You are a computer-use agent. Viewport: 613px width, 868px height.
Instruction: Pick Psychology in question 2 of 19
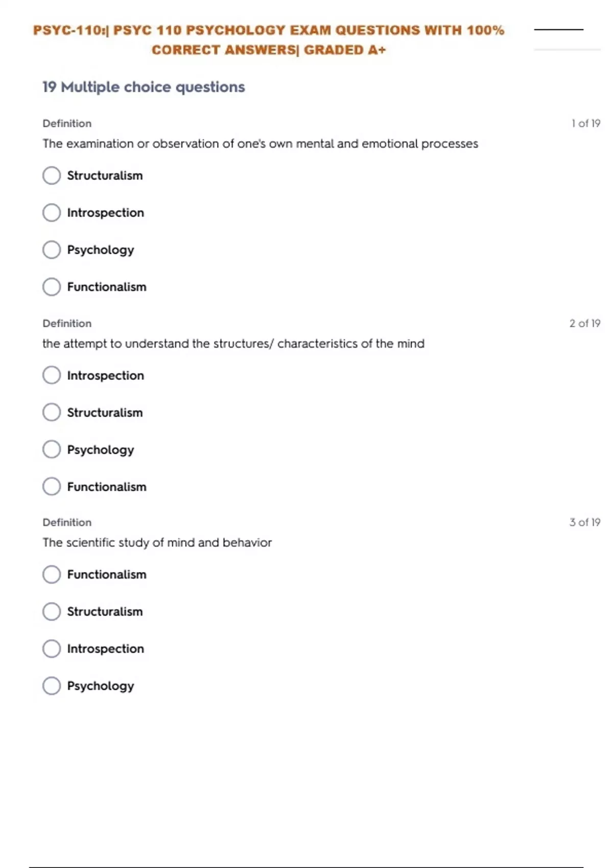(x=52, y=450)
